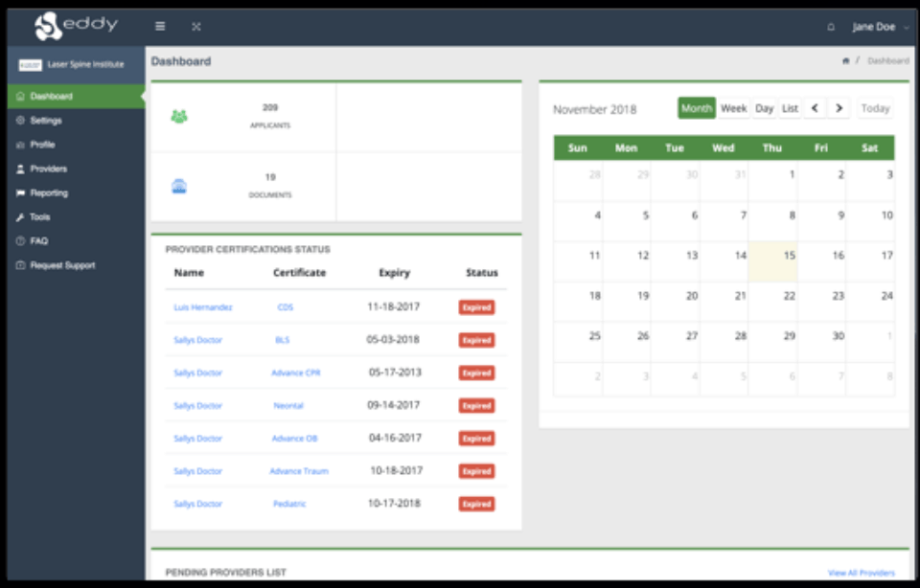
Task: Go to next month in calendar
Action: tap(839, 108)
